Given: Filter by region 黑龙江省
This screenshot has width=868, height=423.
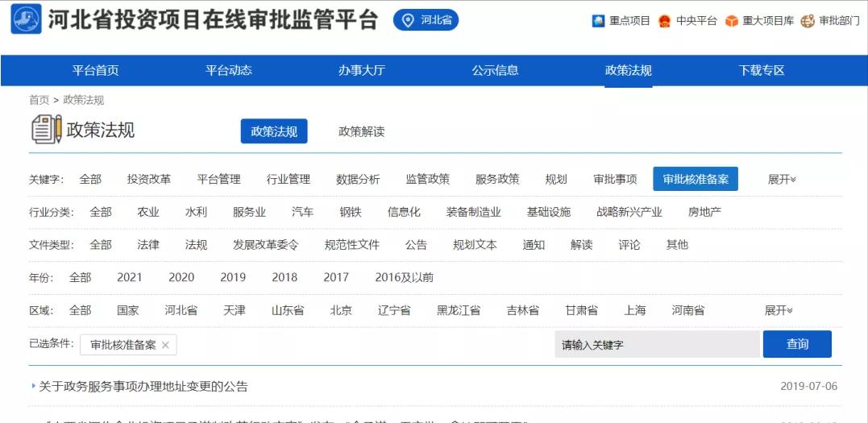Looking at the screenshot, I should 459,310.
